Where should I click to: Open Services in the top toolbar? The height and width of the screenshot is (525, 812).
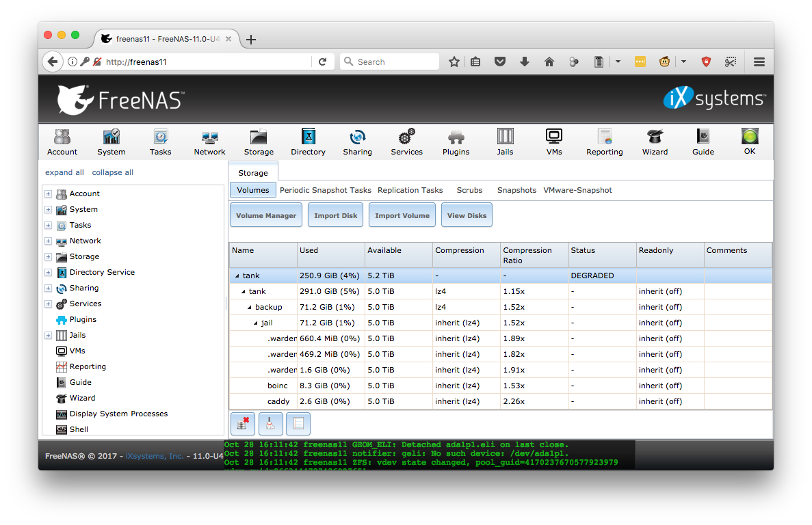coord(406,142)
